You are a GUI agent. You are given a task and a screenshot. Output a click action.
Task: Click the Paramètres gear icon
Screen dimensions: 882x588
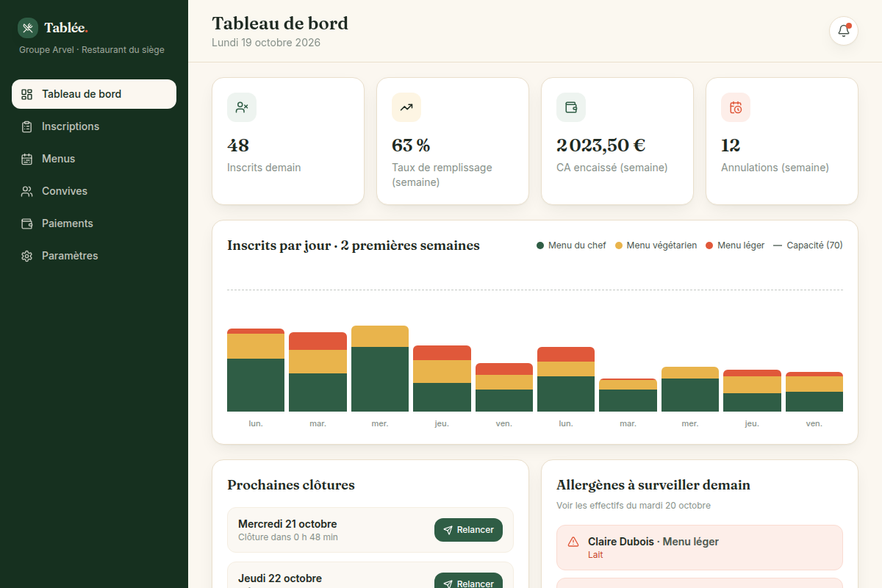point(27,256)
